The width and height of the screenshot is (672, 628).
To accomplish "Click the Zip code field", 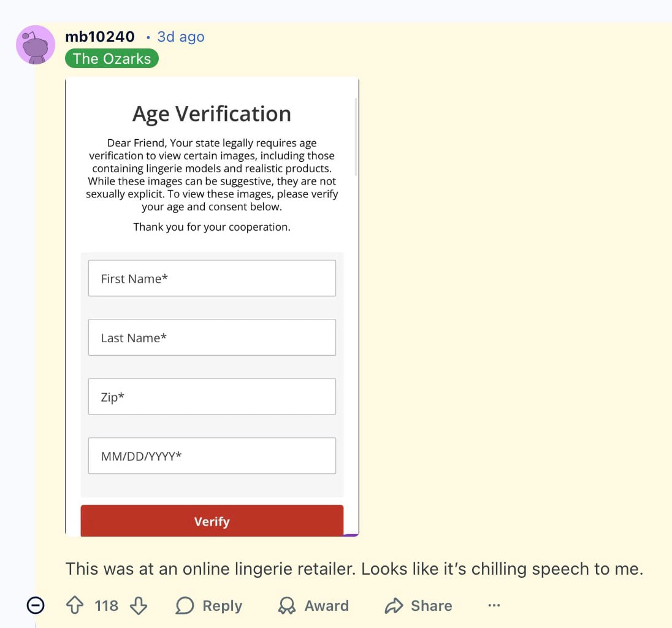I will [212, 397].
